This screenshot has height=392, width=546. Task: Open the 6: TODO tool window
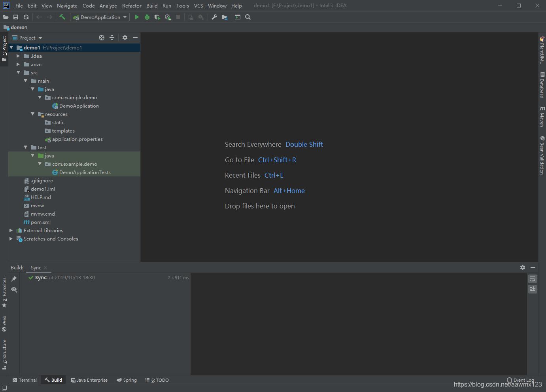point(157,380)
